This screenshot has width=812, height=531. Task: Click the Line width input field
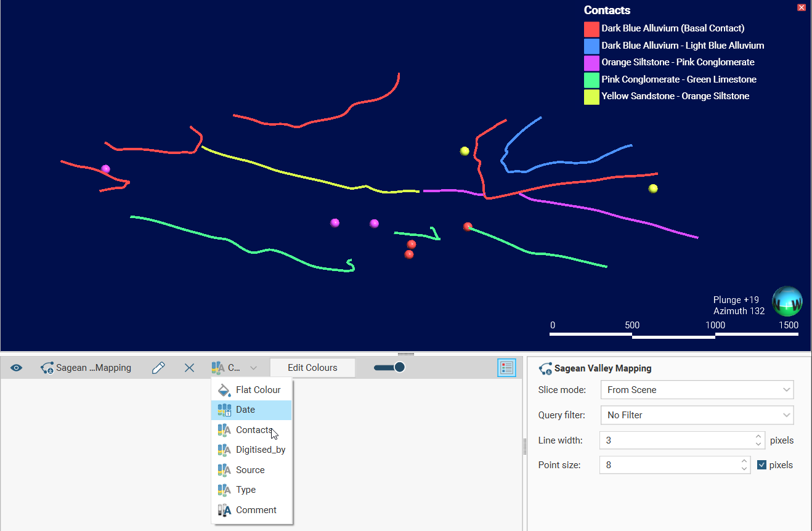coord(675,440)
